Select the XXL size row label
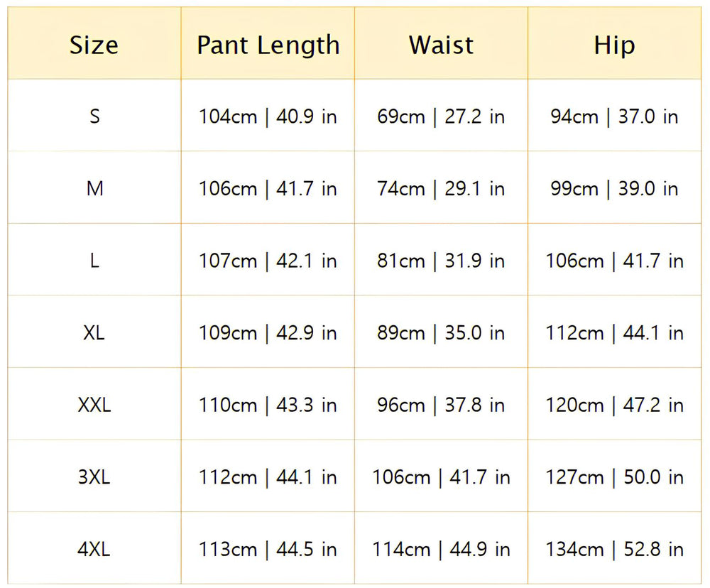Viewport: 710px width, 588px height. tap(94, 405)
